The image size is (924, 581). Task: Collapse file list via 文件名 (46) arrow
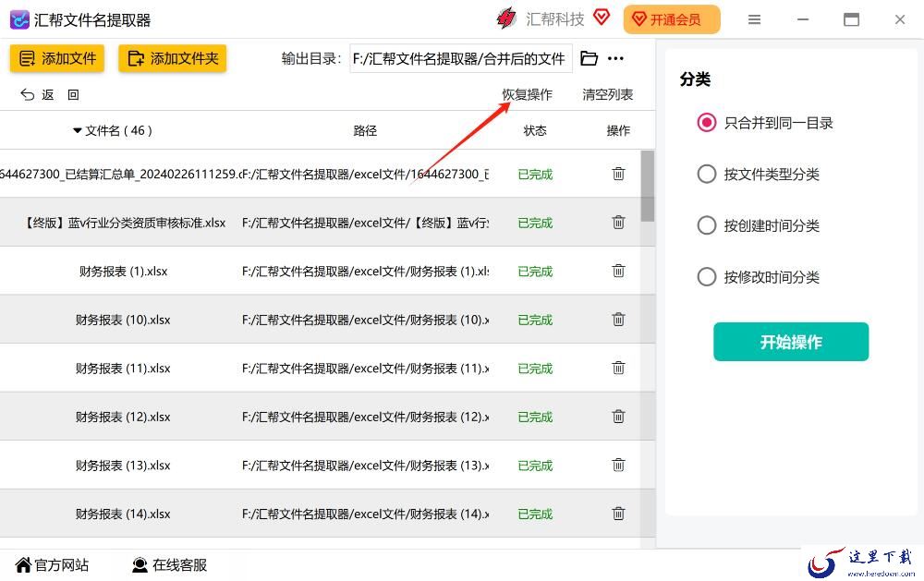coord(78,130)
